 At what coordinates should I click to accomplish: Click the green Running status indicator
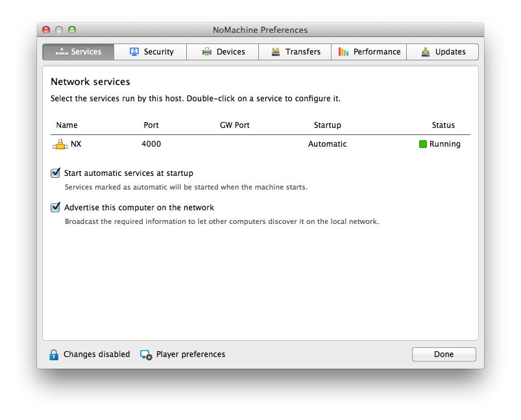(x=422, y=144)
